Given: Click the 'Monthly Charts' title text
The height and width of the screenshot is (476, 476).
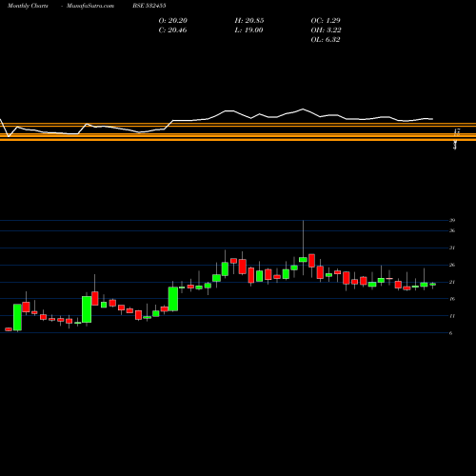Looking at the screenshot, I should pyautogui.click(x=28, y=6).
